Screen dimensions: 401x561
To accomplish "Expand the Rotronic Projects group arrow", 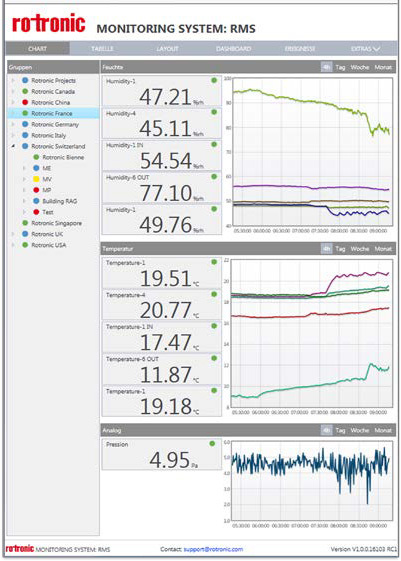I will [x=13, y=81].
